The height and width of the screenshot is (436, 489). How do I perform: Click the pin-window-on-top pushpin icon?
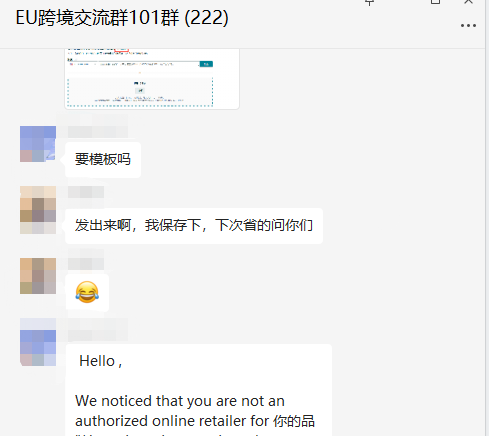369,2
